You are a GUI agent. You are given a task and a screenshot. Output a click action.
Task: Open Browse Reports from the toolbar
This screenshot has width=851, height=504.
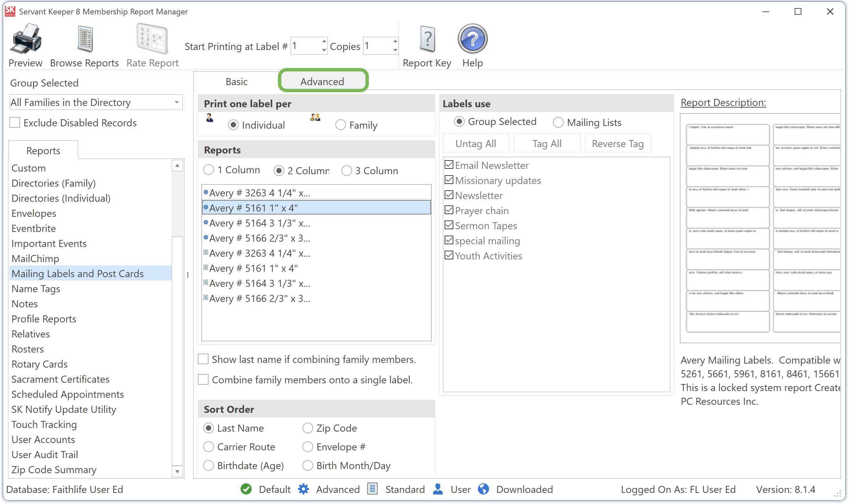[84, 39]
